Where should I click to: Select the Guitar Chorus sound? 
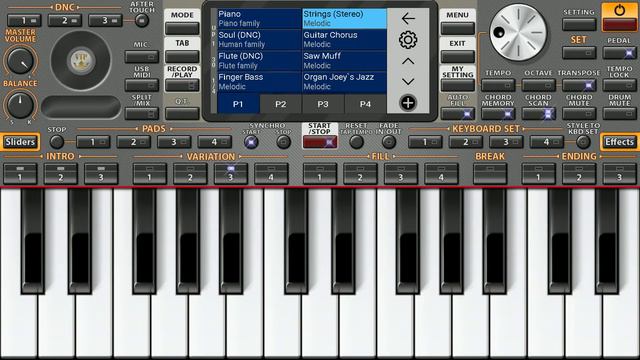[x=344, y=40]
